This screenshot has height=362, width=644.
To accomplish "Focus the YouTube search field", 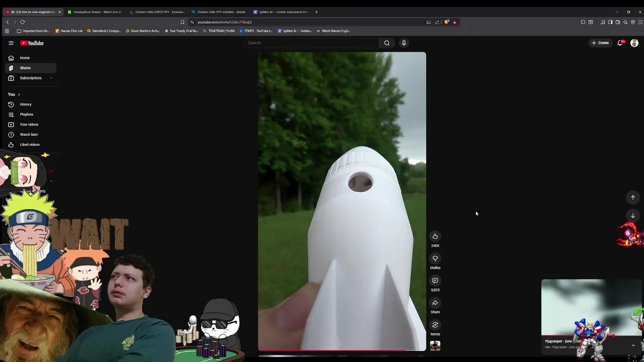I will pyautogui.click(x=312, y=43).
